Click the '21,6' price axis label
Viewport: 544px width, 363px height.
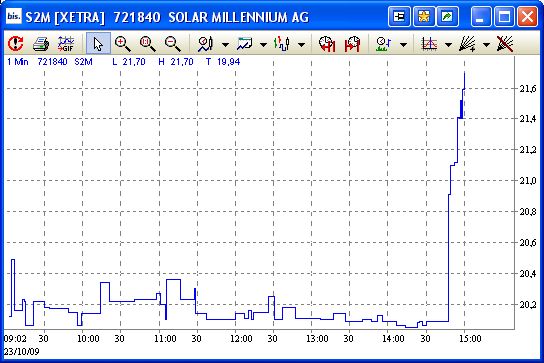528,89
